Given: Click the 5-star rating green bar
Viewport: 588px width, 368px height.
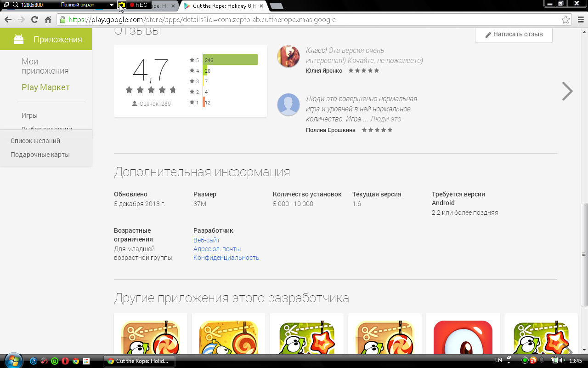Looking at the screenshot, I should 230,60.
